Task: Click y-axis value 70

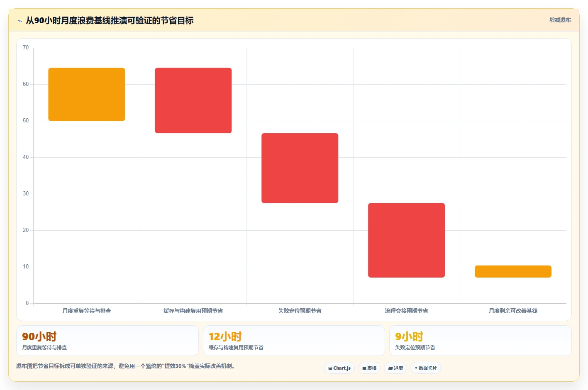Action: [26, 48]
